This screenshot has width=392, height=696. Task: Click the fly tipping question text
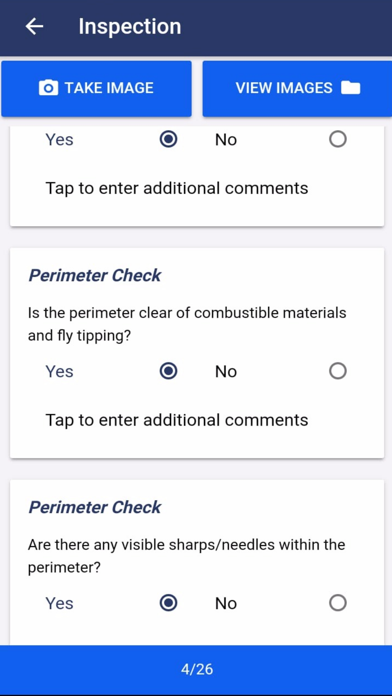187,324
